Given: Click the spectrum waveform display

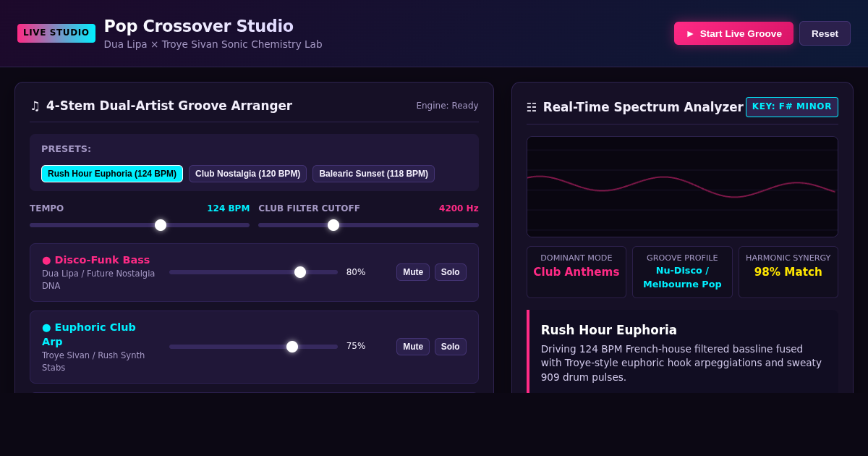Looking at the screenshot, I should tap(682, 187).
